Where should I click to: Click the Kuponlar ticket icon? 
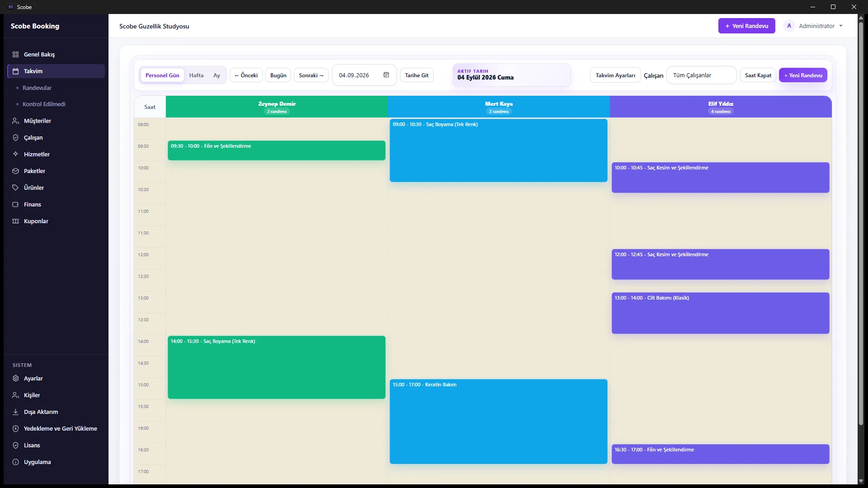(15, 221)
